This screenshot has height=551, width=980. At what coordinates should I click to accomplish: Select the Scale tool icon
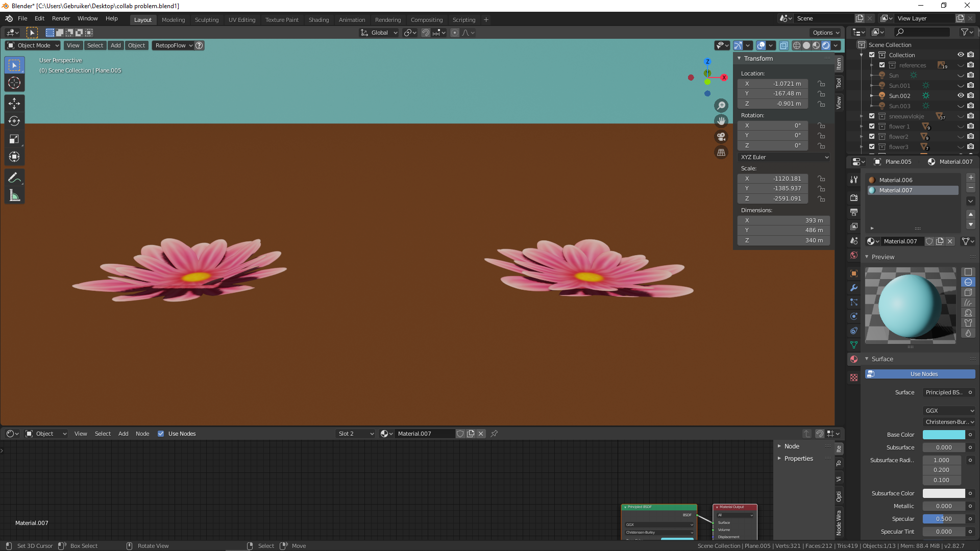pos(14,139)
